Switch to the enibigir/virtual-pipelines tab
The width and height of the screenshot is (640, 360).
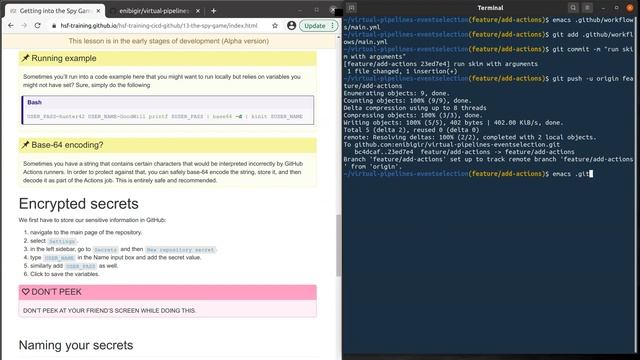(x=154, y=11)
